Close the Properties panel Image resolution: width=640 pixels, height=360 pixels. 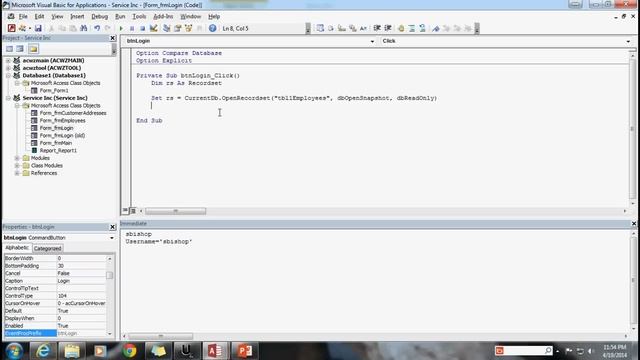tap(113, 227)
